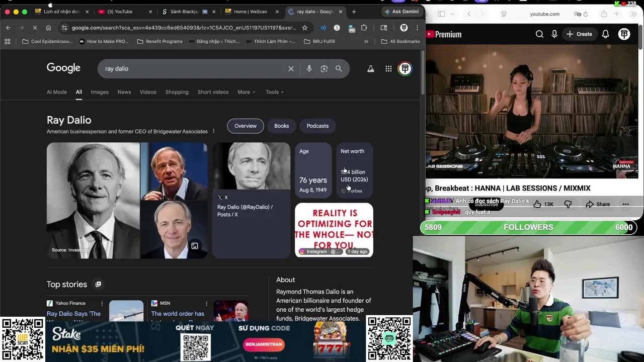Open Safari translate icon
The width and height of the screenshot is (644, 362).
pyautogui.click(x=578, y=14)
